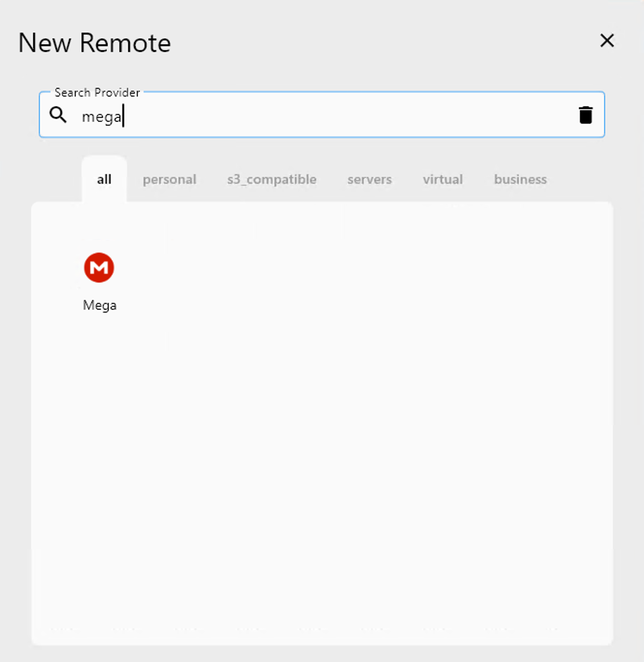Image resolution: width=644 pixels, height=662 pixels.
Task: Click the red Mega logo
Action: (x=99, y=267)
